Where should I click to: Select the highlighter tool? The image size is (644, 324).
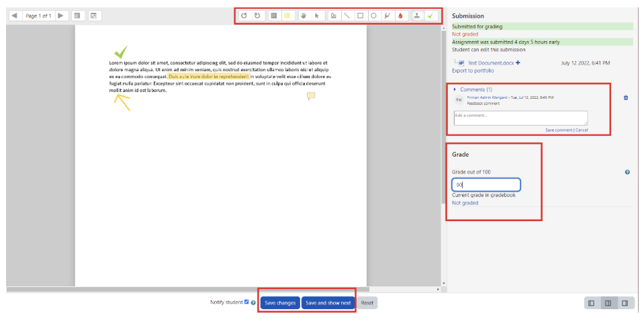pyautogui.click(x=387, y=15)
